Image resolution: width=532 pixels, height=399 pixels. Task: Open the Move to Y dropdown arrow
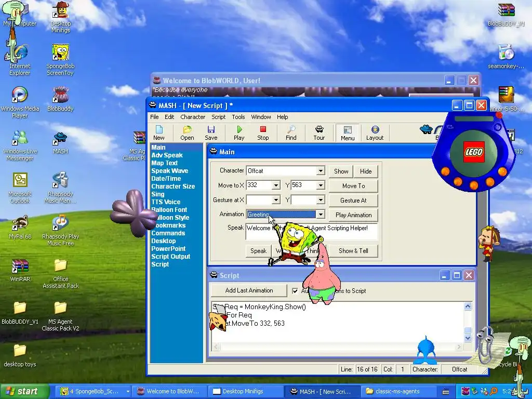(321, 185)
